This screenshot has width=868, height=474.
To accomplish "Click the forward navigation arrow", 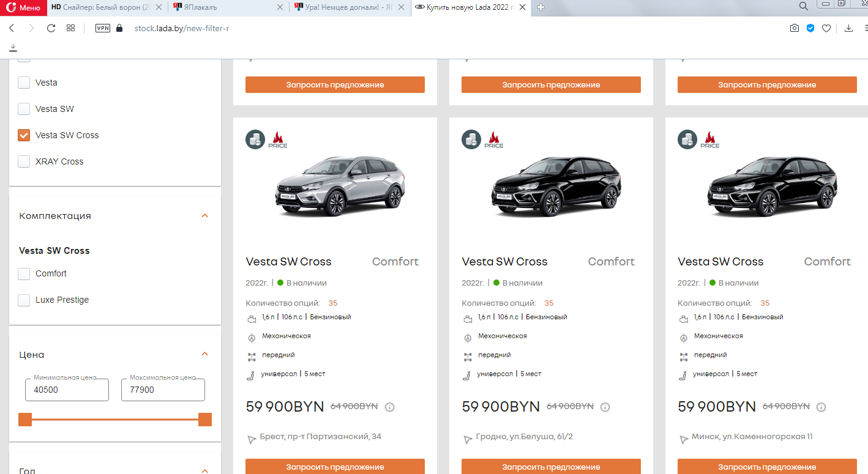I will click(31, 28).
